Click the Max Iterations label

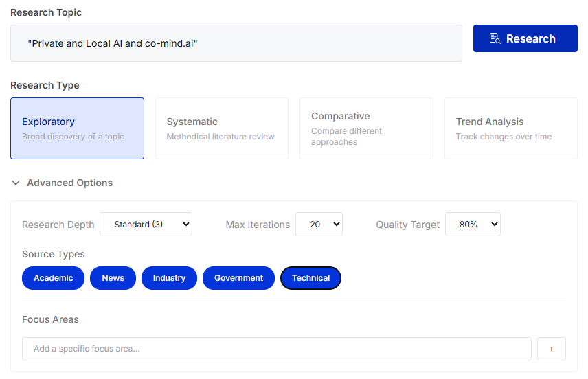pyautogui.click(x=258, y=225)
